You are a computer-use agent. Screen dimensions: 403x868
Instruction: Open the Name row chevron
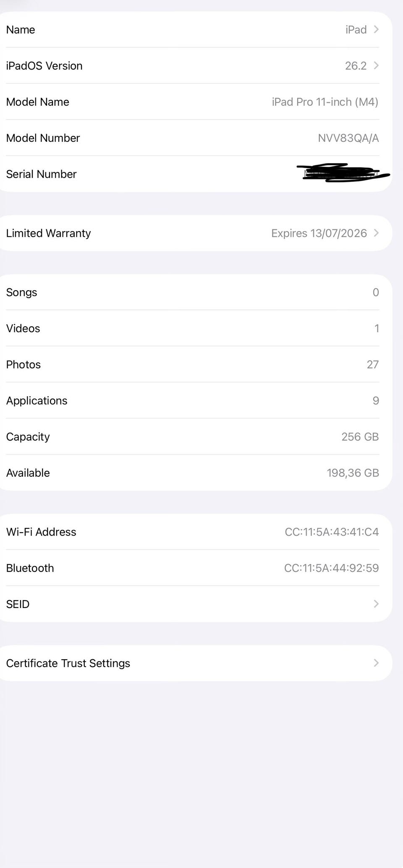click(x=376, y=29)
